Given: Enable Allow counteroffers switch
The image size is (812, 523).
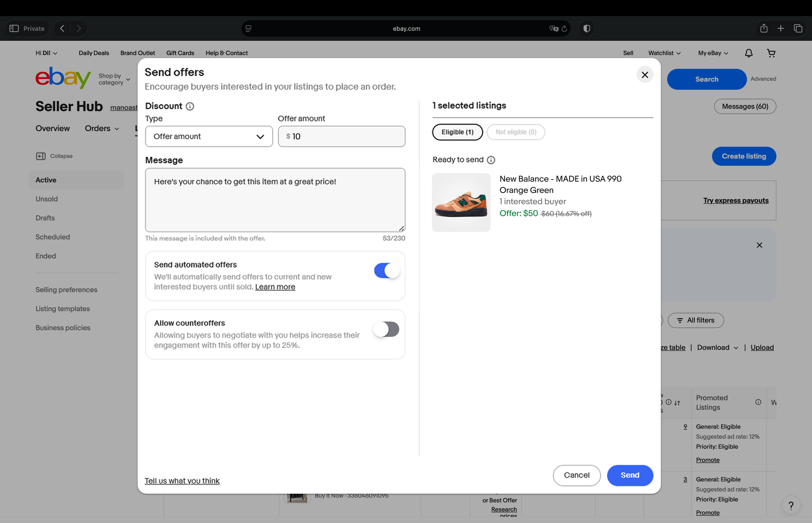Looking at the screenshot, I should (387, 329).
